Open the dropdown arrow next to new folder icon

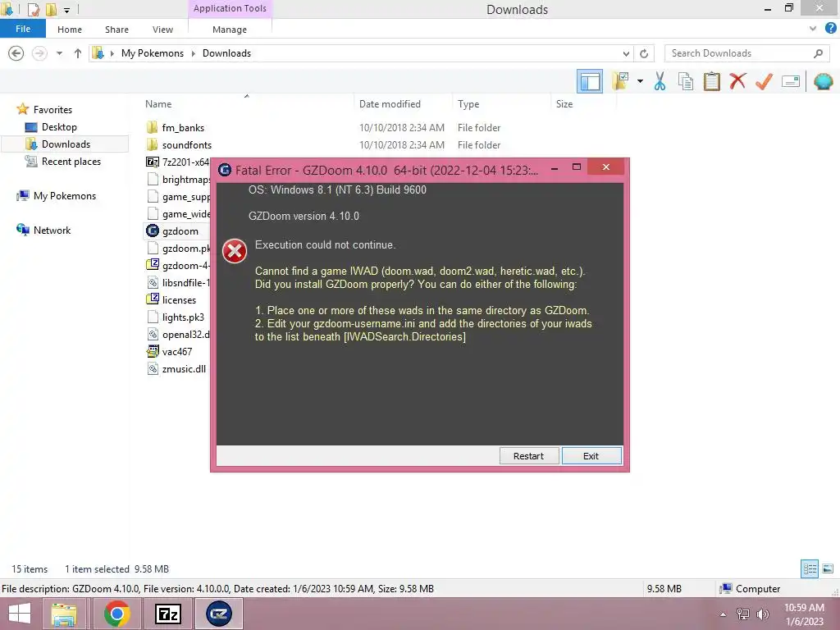[640, 81]
